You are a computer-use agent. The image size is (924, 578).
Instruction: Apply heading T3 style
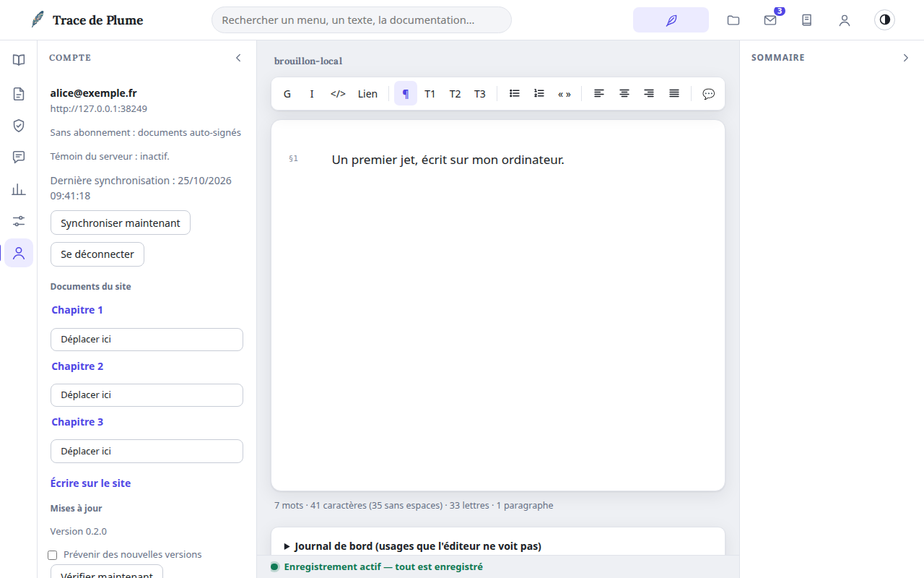[480, 93]
